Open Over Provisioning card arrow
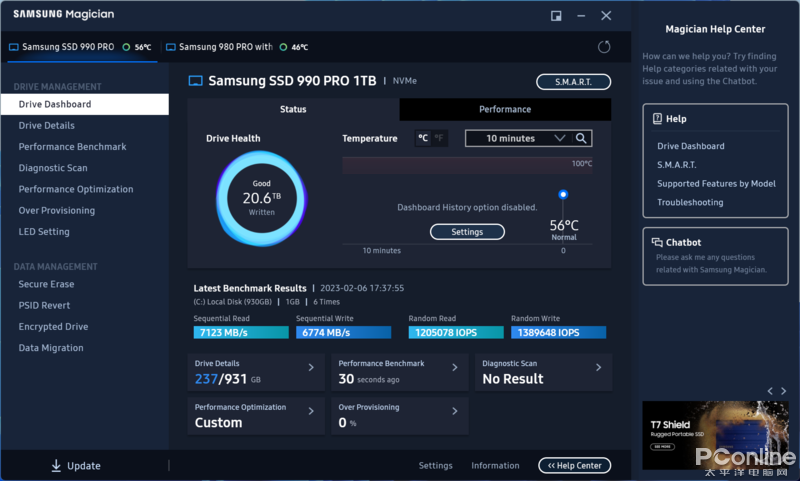 (455, 411)
